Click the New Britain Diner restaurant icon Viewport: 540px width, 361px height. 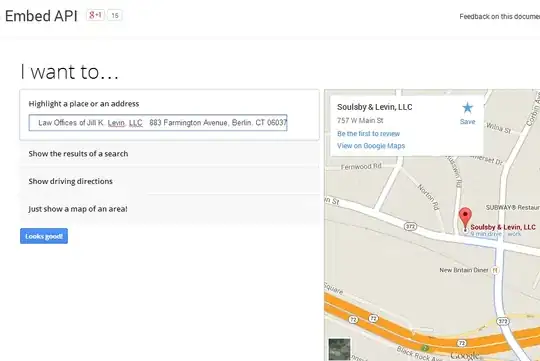495,270
